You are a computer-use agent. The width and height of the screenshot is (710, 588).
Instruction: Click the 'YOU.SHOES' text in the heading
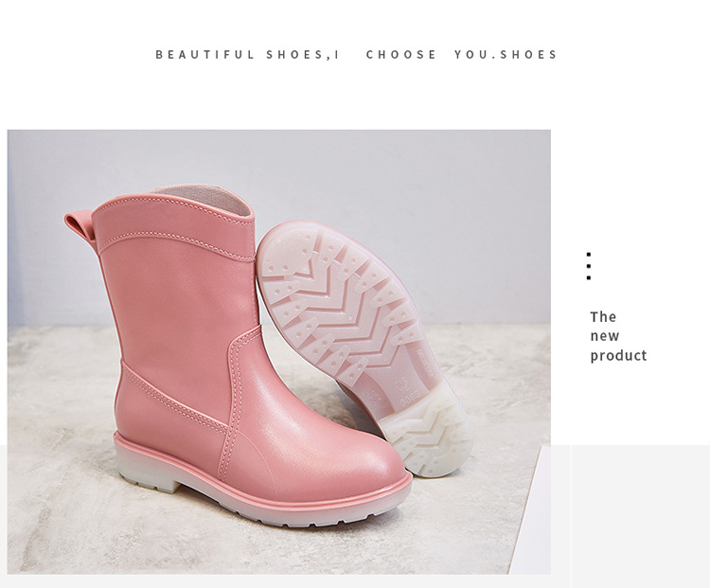(506, 55)
